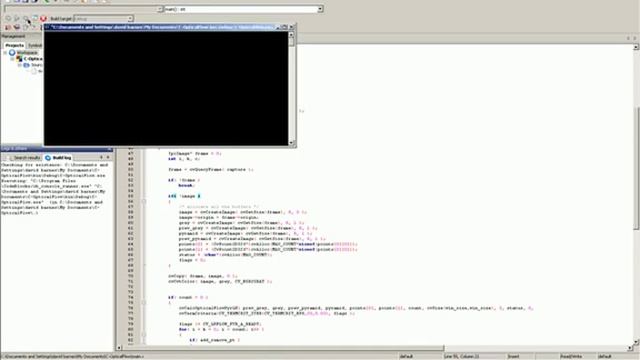Click the build gear icon in toolbar
Viewport: 640px width, 360px height.
(8, 18)
